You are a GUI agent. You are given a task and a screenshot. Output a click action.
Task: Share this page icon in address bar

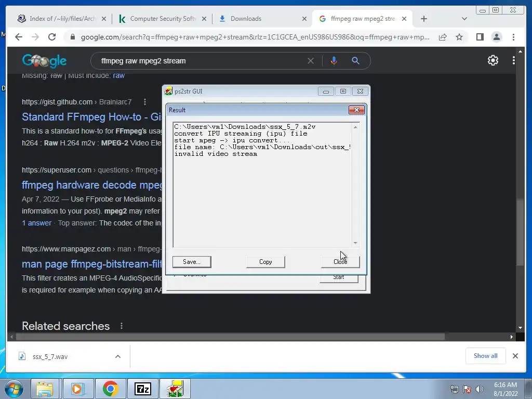[x=443, y=37]
